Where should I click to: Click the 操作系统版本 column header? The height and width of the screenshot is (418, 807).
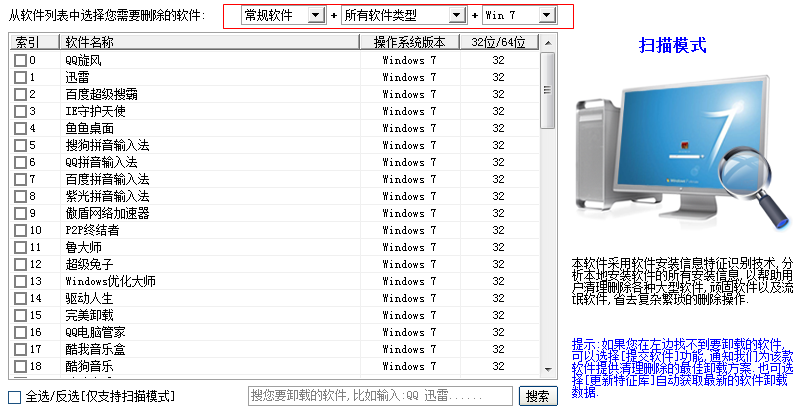tap(409, 42)
